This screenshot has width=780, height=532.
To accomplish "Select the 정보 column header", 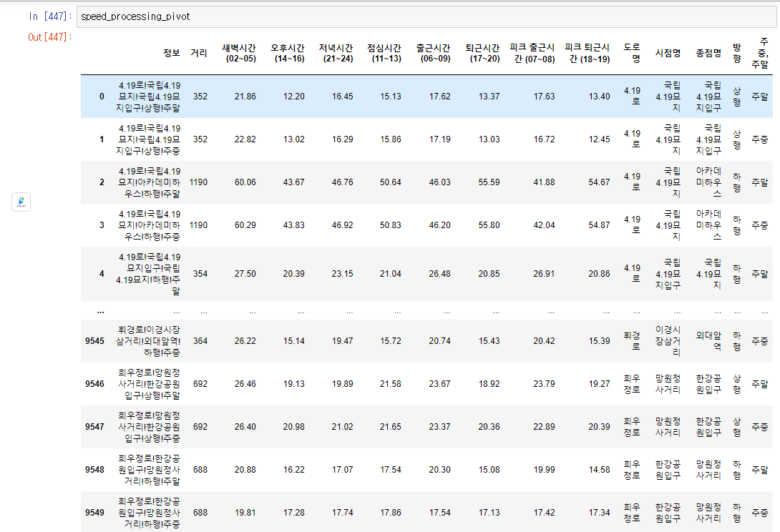I will (x=172, y=53).
